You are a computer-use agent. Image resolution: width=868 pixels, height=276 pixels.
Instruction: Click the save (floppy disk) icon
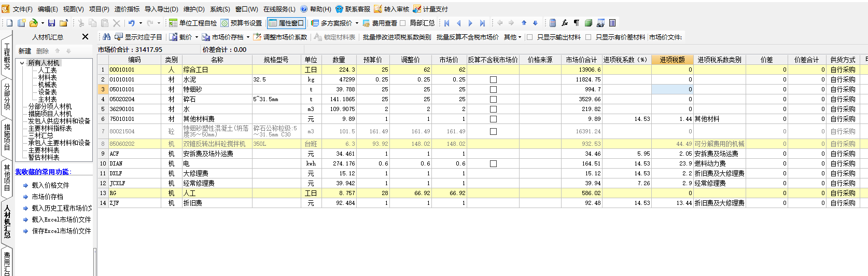[x=51, y=23]
